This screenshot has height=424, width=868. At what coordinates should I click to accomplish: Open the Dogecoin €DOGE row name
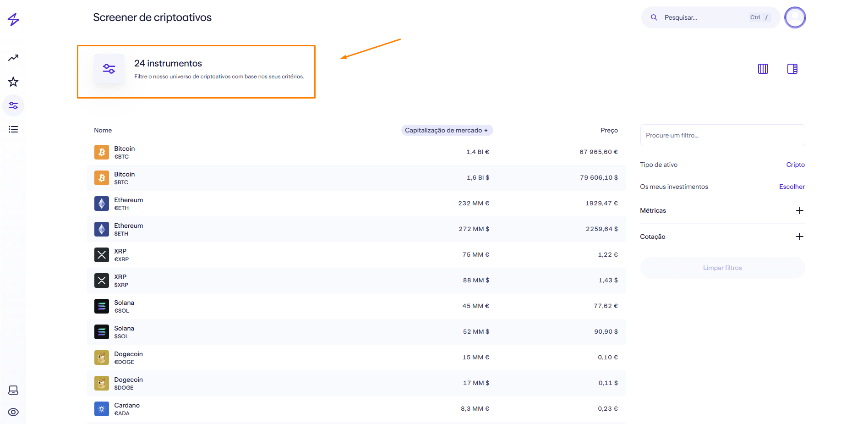129,354
